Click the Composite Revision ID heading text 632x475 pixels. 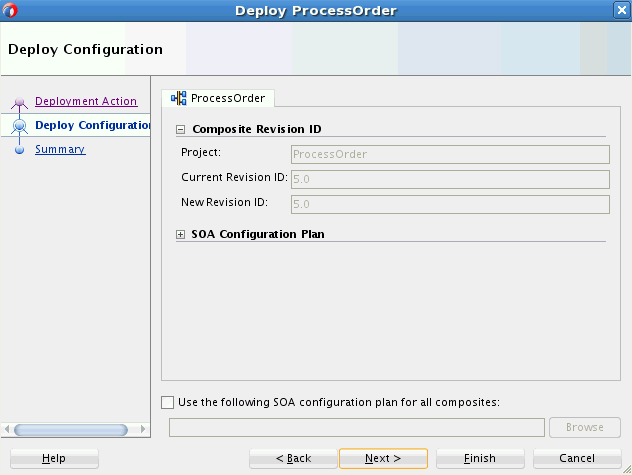[x=257, y=129]
